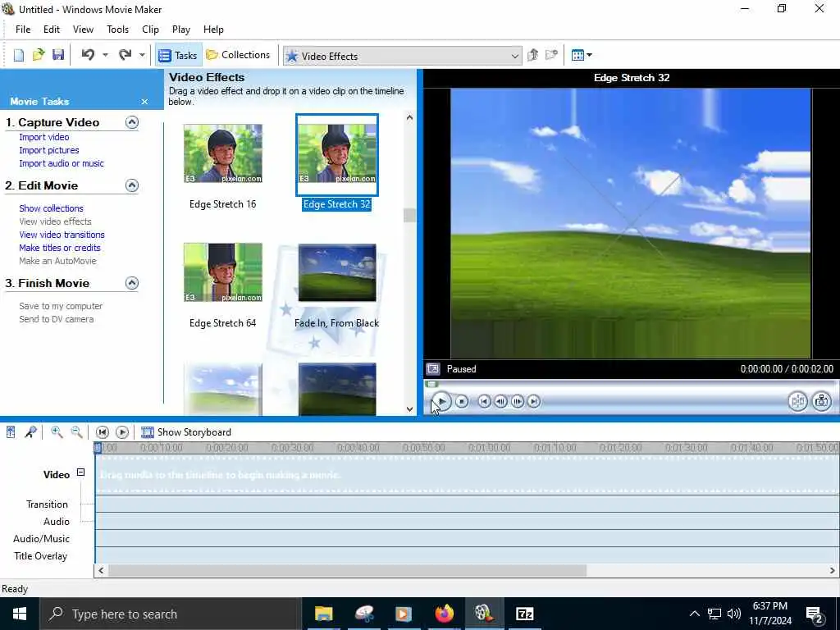
Task: Open the Video Effects collection combo box
Action: (402, 56)
